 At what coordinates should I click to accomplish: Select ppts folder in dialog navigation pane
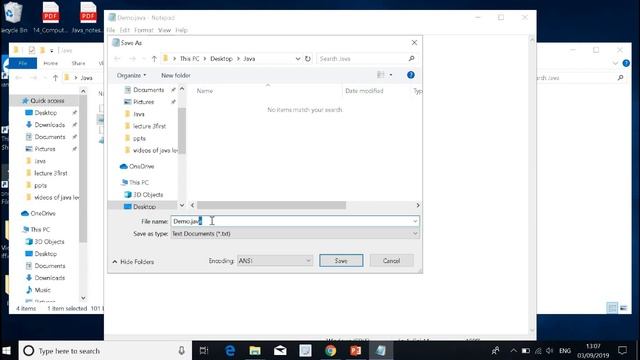click(x=139, y=138)
